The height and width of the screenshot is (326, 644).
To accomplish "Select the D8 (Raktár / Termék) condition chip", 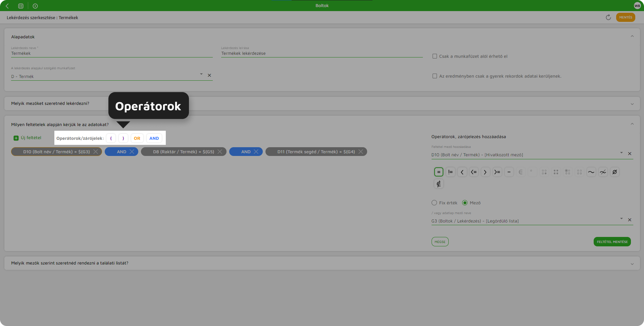I will point(184,152).
